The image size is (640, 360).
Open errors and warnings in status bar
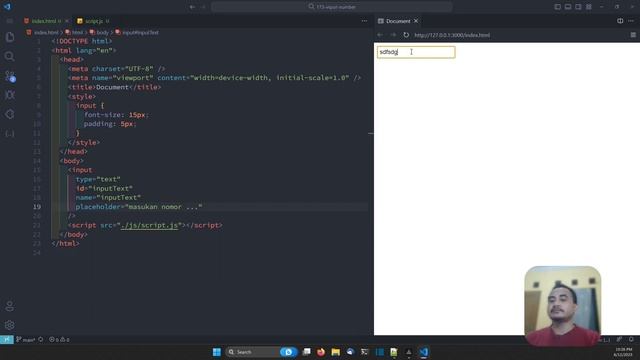tap(59, 340)
